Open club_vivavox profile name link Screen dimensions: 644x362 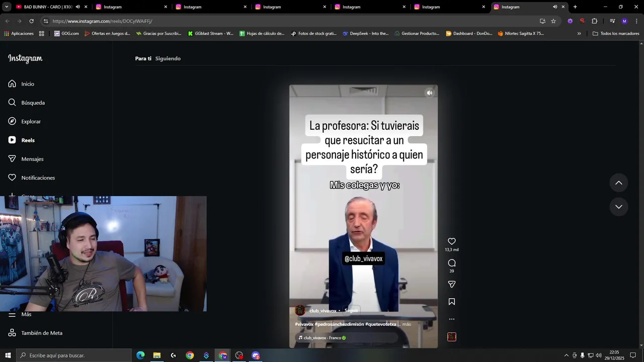pyautogui.click(x=323, y=311)
